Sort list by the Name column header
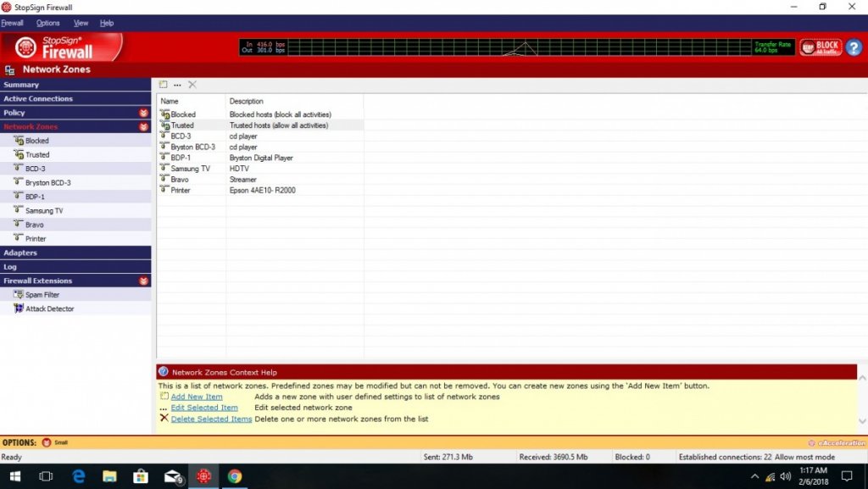The height and width of the screenshot is (489, 868). (192, 101)
